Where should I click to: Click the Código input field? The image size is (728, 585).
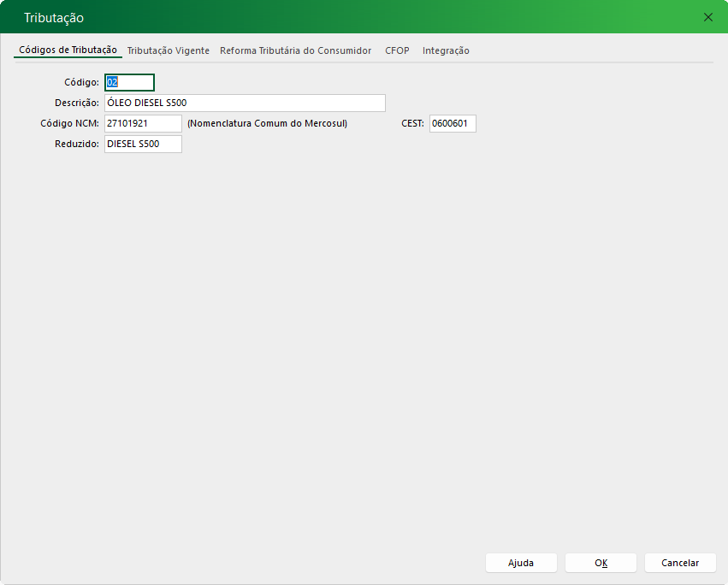pyautogui.click(x=129, y=83)
